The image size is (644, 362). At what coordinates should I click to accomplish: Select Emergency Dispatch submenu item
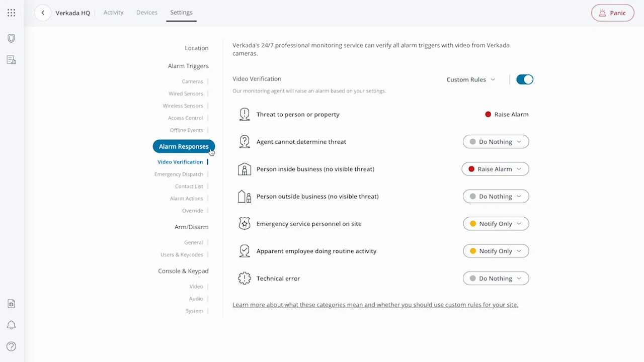pyautogui.click(x=179, y=174)
